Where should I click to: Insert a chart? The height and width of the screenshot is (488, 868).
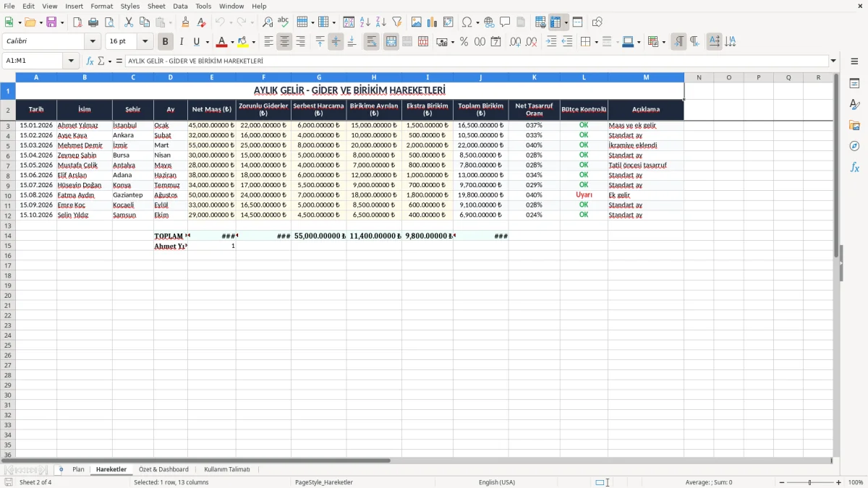433,22
